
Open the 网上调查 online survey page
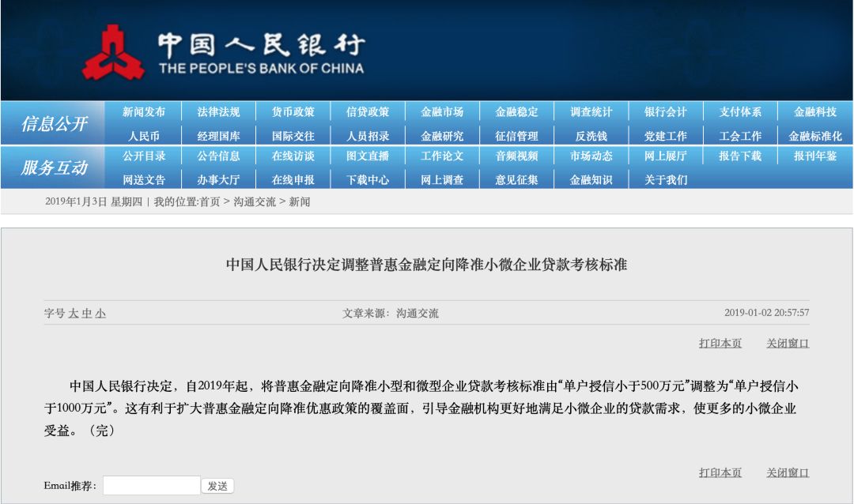click(x=444, y=180)
